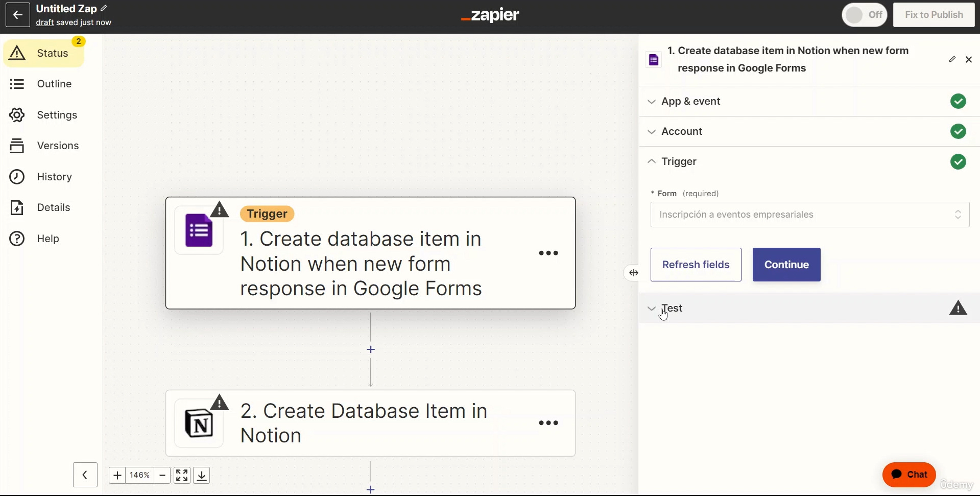Click the Versions stack icon
Viewport: 980px width, 496px height.
pyautogui.click(x=17, y=146)
